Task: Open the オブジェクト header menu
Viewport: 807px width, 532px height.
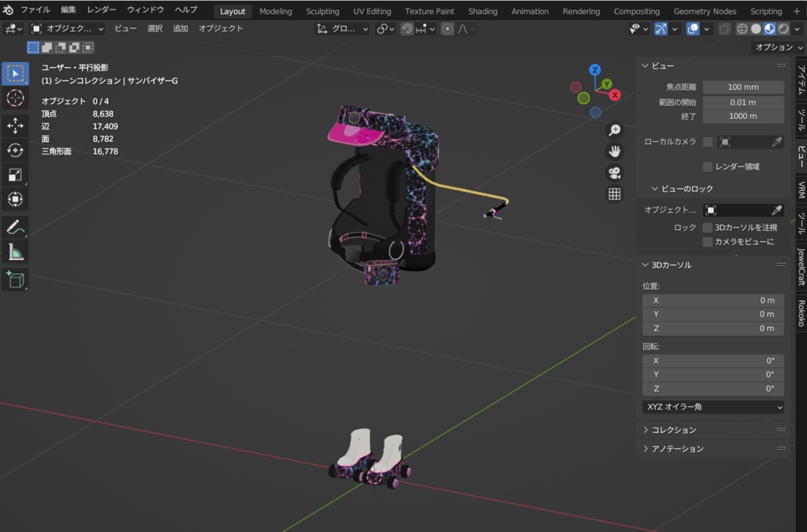Action: coord(221,29)
